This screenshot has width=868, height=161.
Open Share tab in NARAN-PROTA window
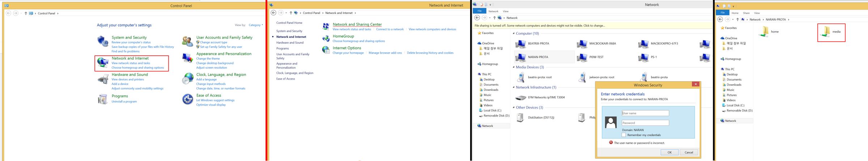click(x=746, y=13)
